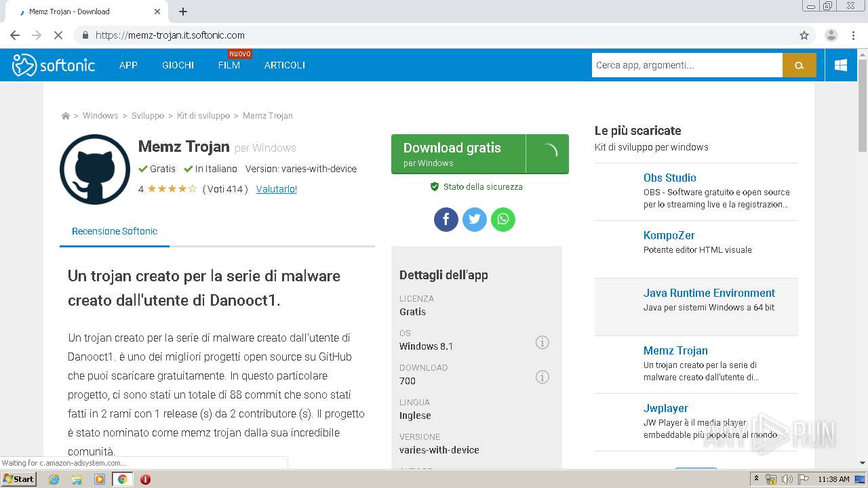
Task: Open the Chrome three-dot menu
Action: click(x=853, y=35)
